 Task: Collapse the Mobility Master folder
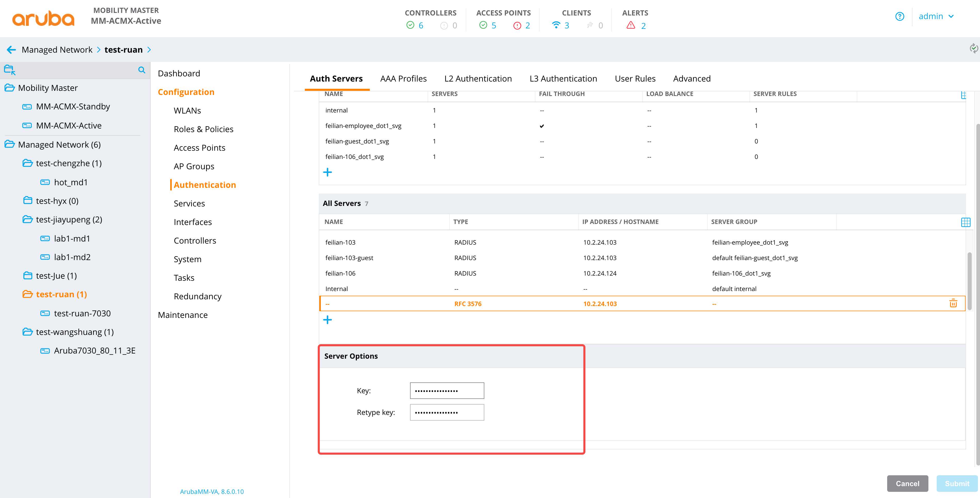(10, 88)
